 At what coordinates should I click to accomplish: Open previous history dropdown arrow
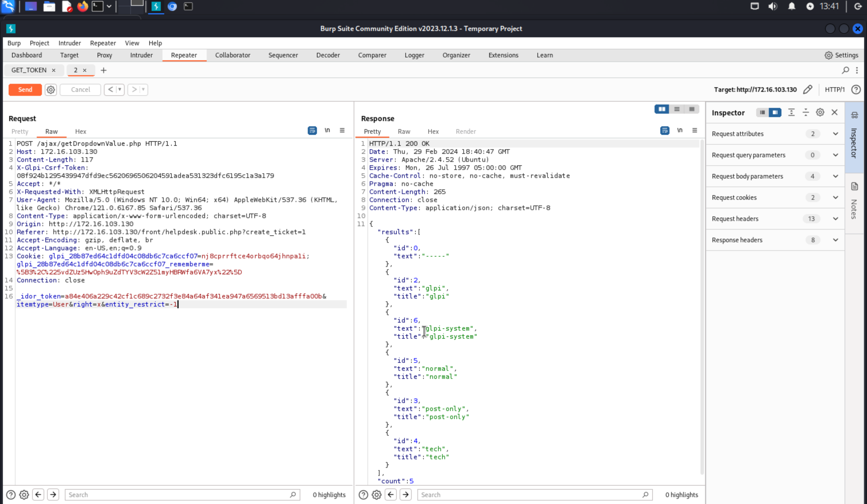[120, 90]
